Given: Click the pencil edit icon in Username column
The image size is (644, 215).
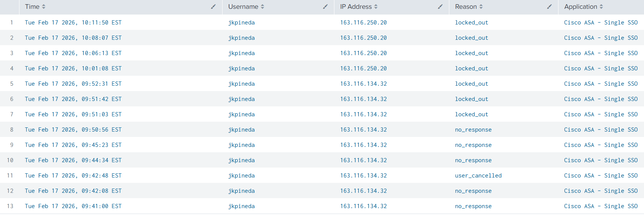Looking at the screenshot, I should point(325,7).
